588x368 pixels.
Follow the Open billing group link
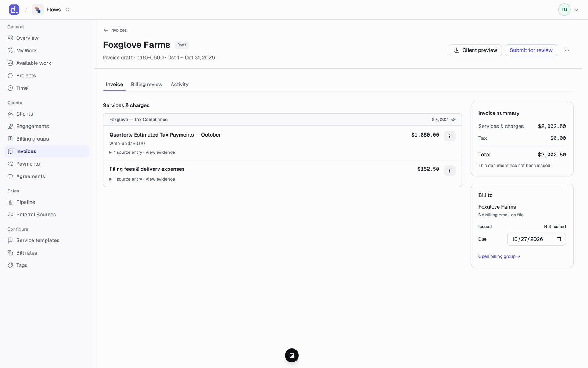tap(499, 256)
